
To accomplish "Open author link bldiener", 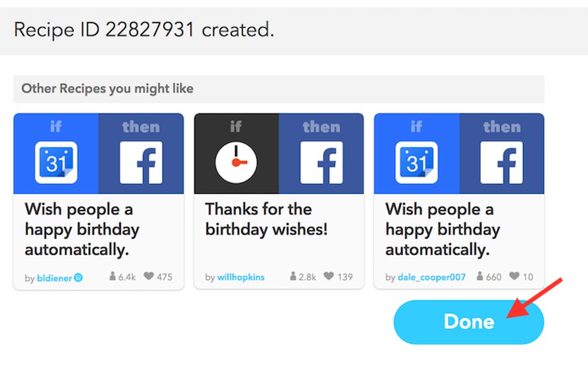I will 54,278.
